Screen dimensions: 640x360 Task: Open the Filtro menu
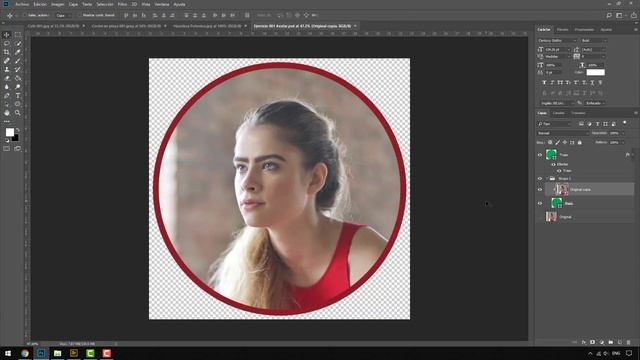[122, 4]
